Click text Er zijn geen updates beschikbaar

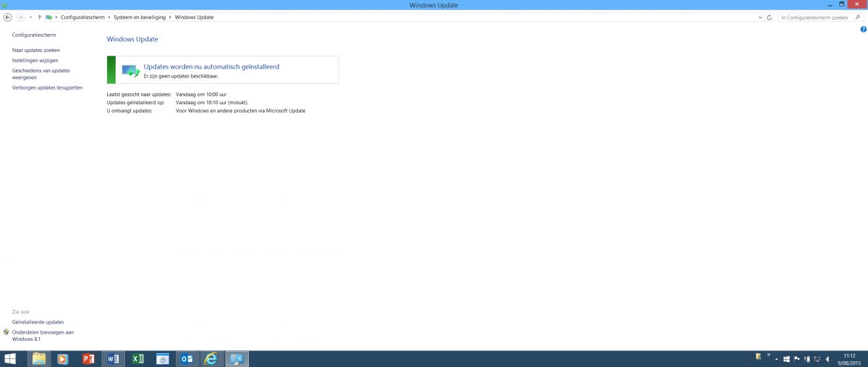[x=181, y=75]
